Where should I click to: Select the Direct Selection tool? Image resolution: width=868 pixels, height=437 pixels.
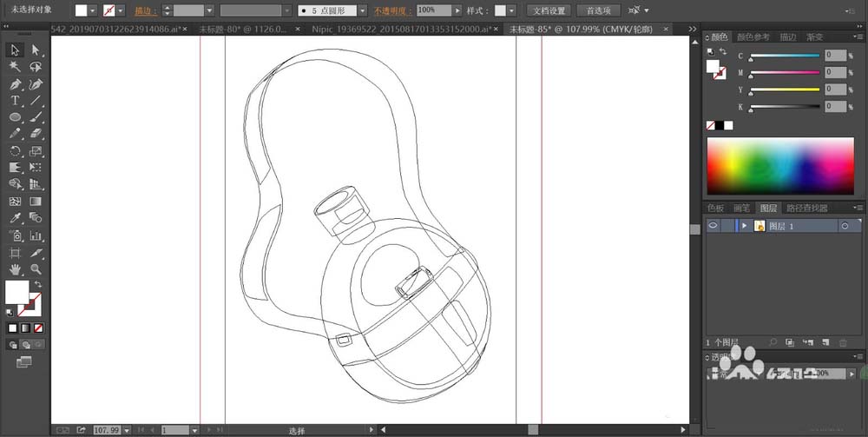point(36,50)
